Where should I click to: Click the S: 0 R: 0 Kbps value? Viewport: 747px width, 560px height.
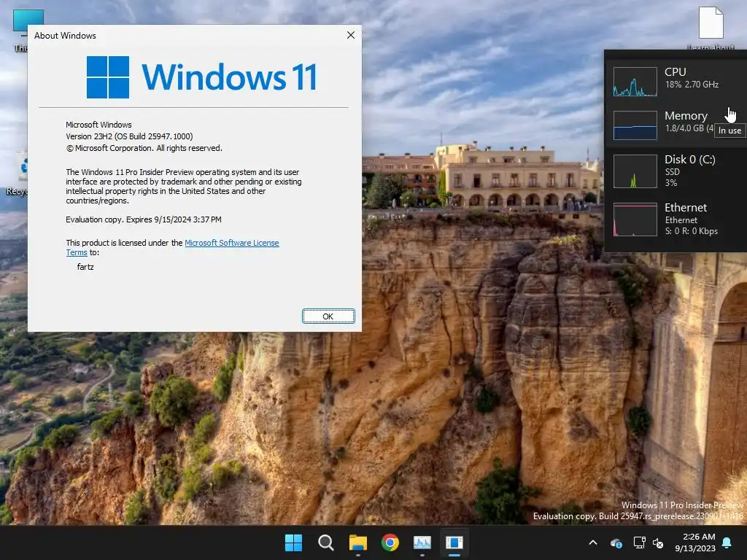[x=692, y=231]
